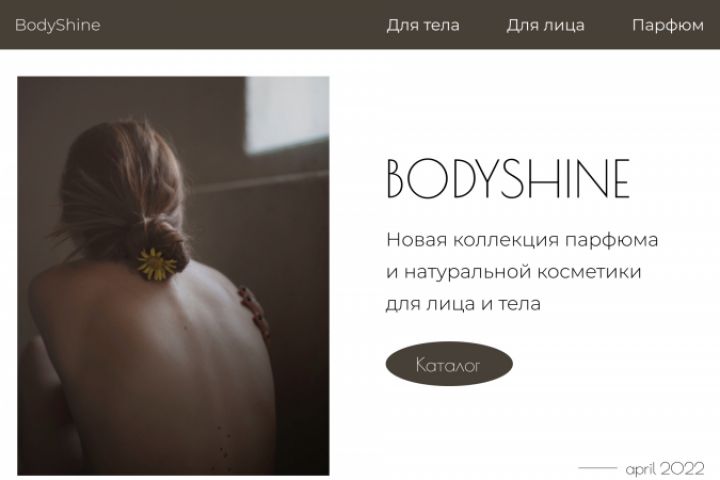The width and height of the screenshot is (720, 480).
Task: Click the thin line beside april 2022
Action: point(597,468)
